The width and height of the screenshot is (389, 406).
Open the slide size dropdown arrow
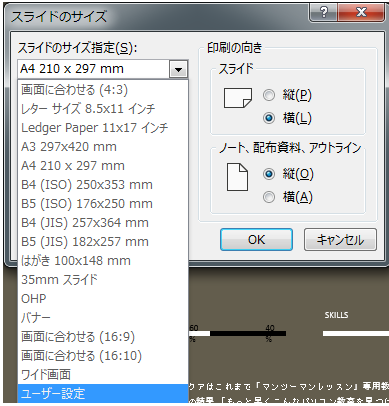tap(178, 70)
